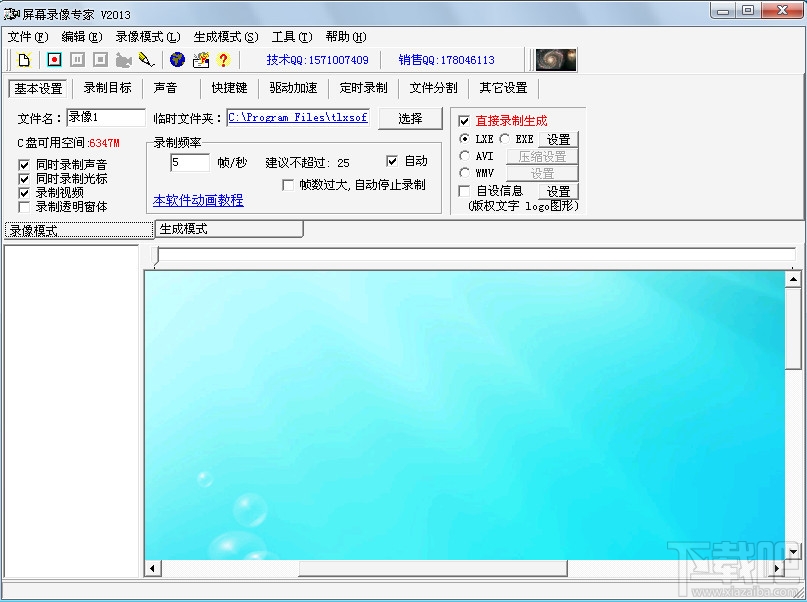Click the horizontal scrollbar left arrow
Screen dimensions: 807x602
pyautogui.click(x=152, y=569)
